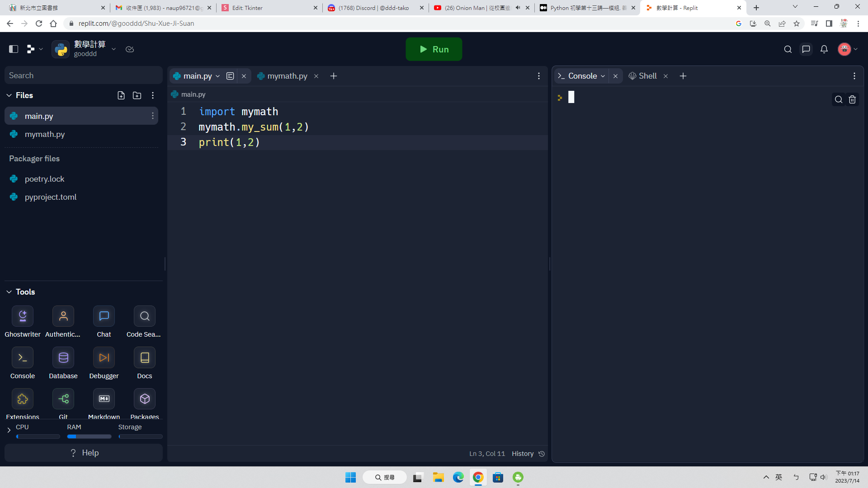Screen dimensions: 868x488
Task: Mute the Onion Man YouTube tab
Action: [x=518, y=8]
